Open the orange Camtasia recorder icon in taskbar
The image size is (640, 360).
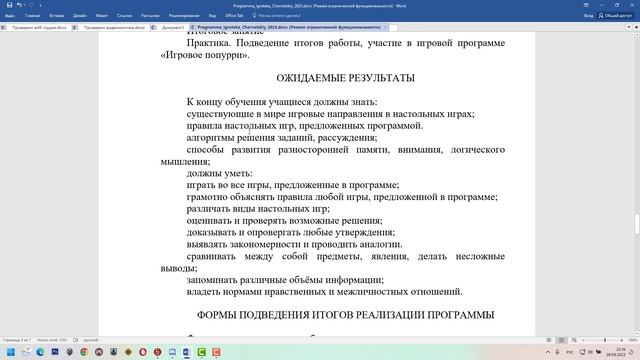216,352
